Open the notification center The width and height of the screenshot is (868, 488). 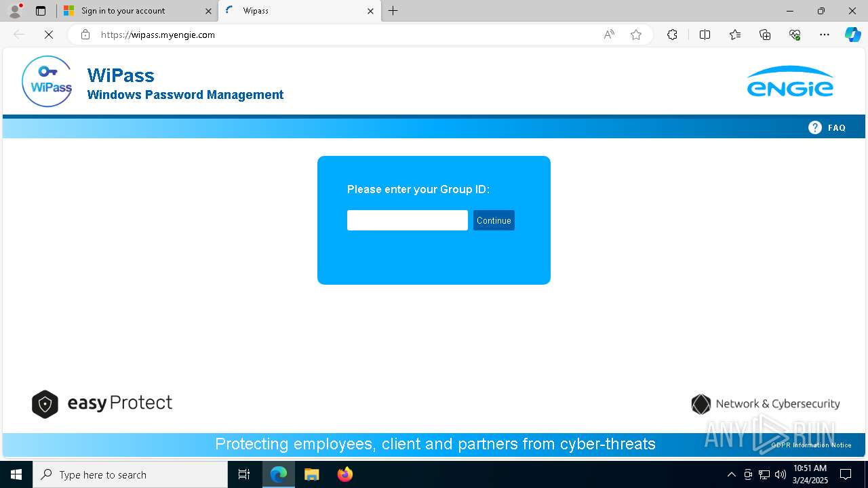pyautogui.click(x=846, y=474)
